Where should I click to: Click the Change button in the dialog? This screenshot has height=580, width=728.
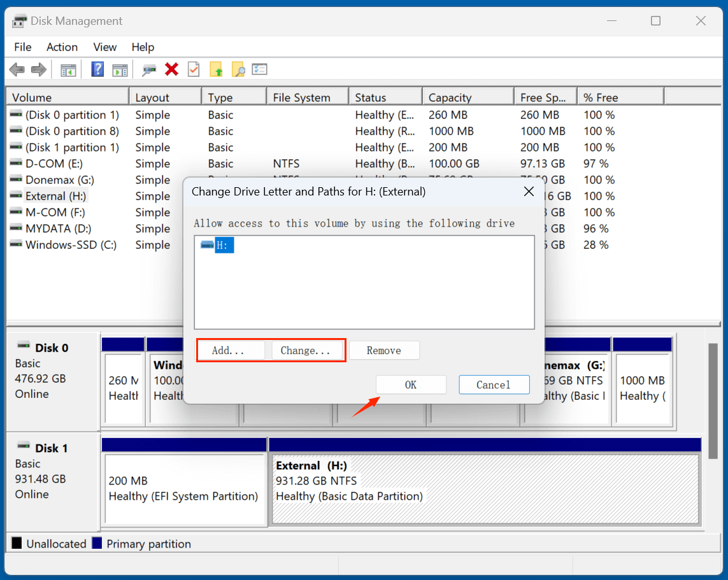point(308,350)
